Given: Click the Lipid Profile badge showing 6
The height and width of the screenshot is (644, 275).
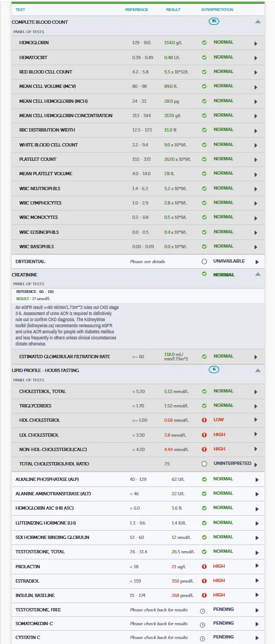Looking at the screenshot, I should [x=214, y=370].
